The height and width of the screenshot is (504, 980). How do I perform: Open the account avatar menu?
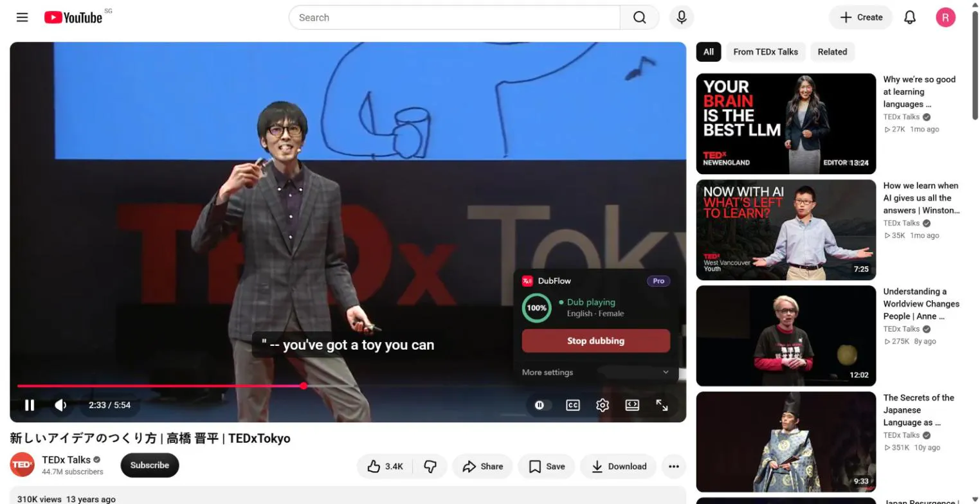945,17
